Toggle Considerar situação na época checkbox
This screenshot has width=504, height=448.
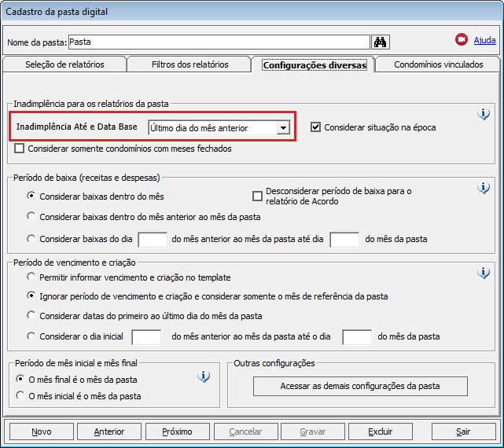(x=315, y=127)
